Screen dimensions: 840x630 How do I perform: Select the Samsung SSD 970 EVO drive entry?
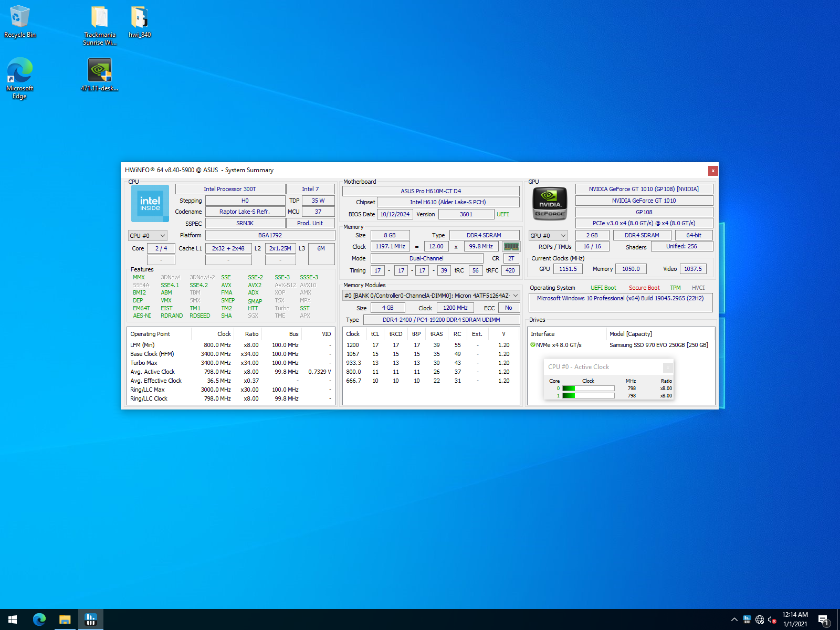click(x=658, y=345)
